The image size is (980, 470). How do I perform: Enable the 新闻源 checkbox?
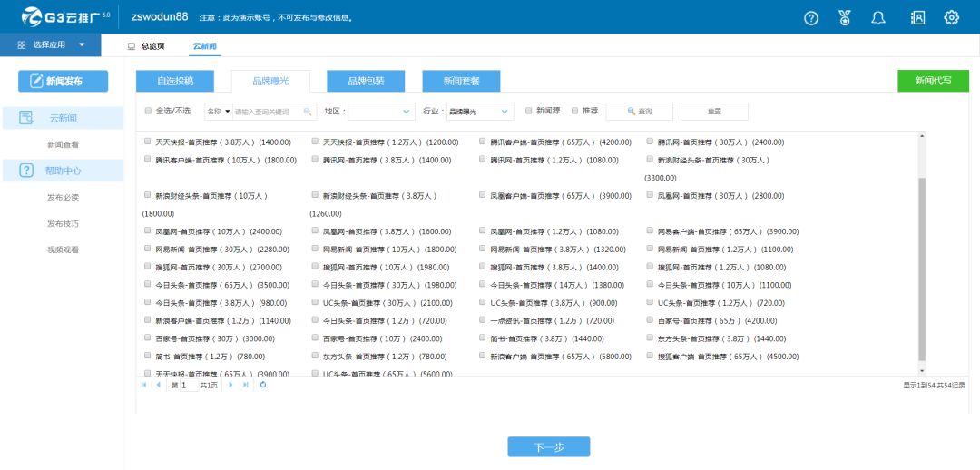tap(529, 111)
